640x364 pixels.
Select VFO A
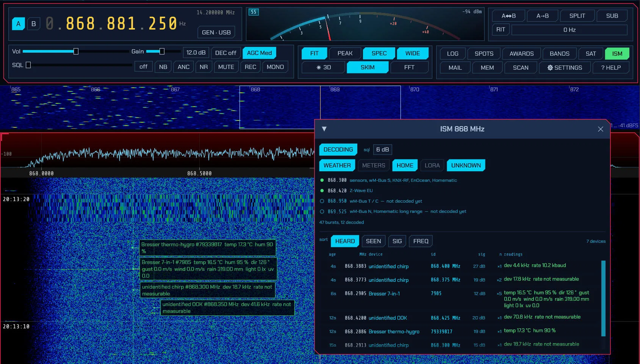point(18,24)
